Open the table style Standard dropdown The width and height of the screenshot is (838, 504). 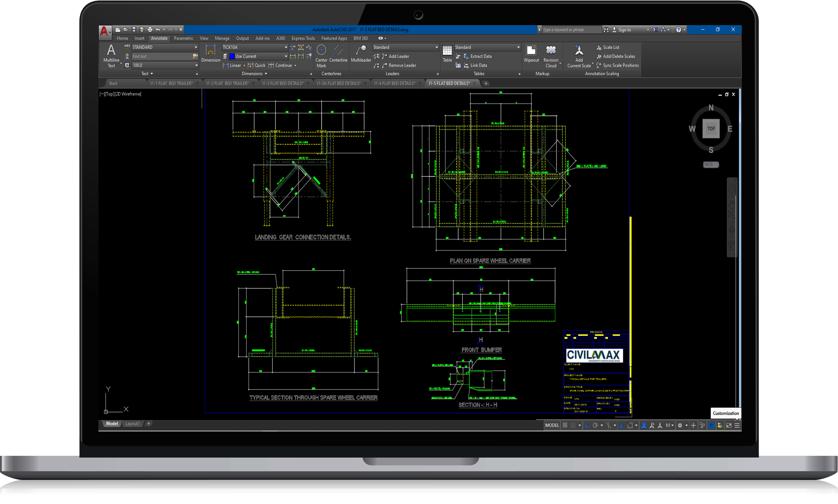click(487, 47)
